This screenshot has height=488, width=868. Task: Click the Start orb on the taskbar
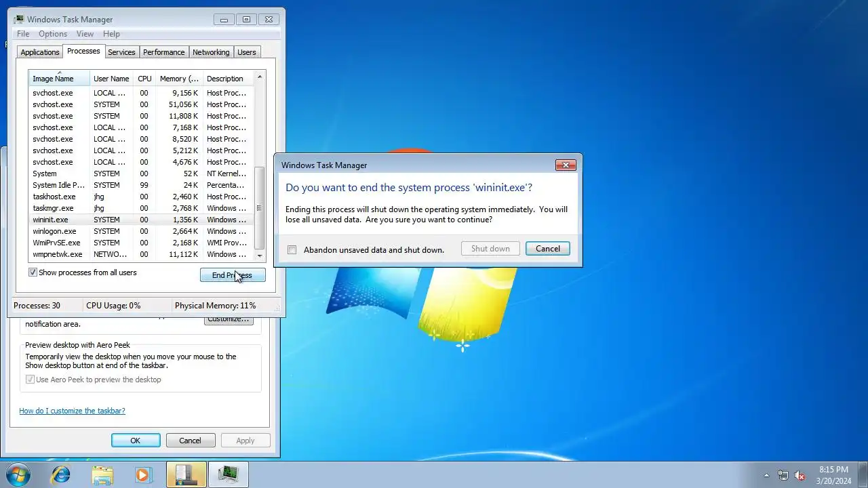pyautogui.click(x=17, y=474)
